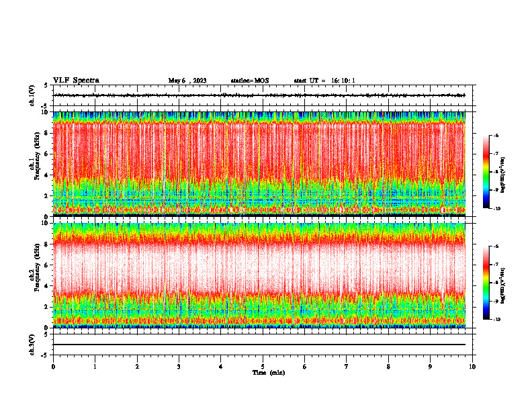The width and height of the screenshot is (532, 411).
Task: Click the "ch.1(V)" axis label
Action: tap(32, 95)
